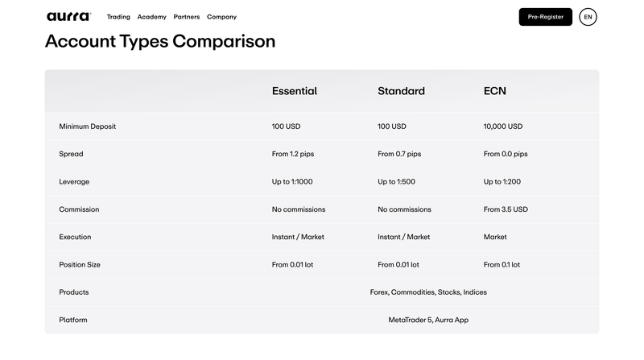
Task: Click the Commission row label
Action: click(79, 209)
